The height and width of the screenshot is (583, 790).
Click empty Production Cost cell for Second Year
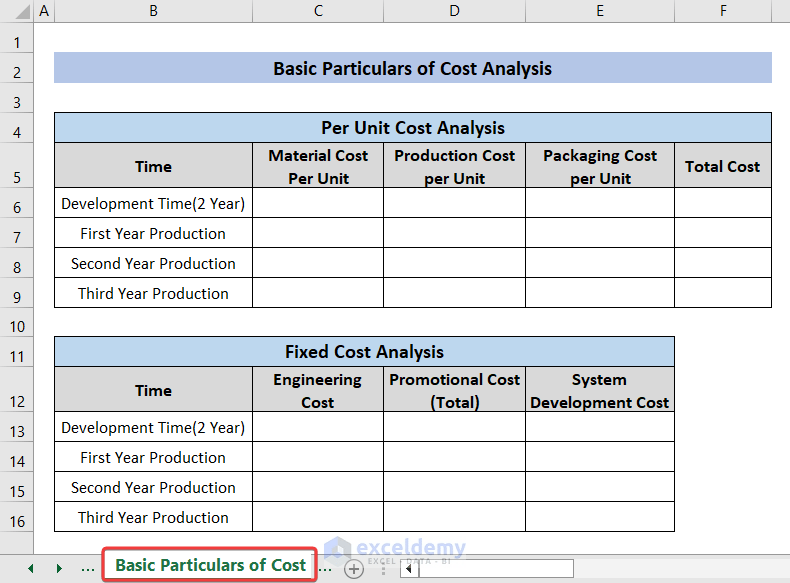pos(454,263)
